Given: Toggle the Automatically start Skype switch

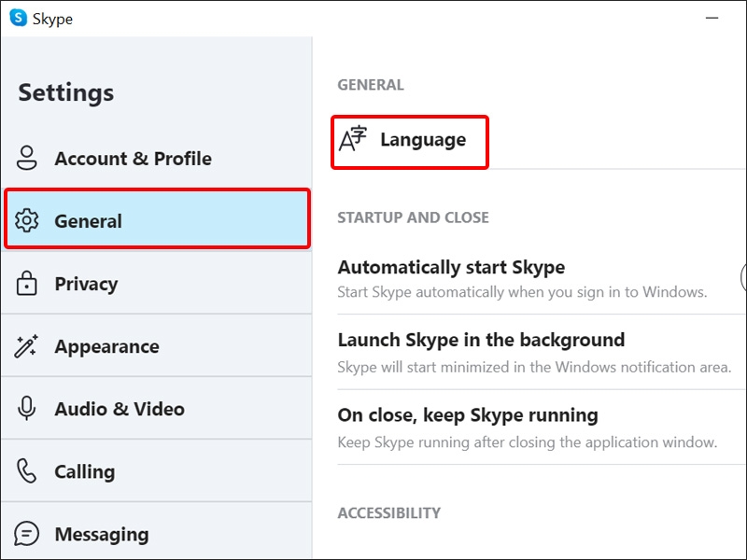Looking at the screenshot, I should (743, 277).
